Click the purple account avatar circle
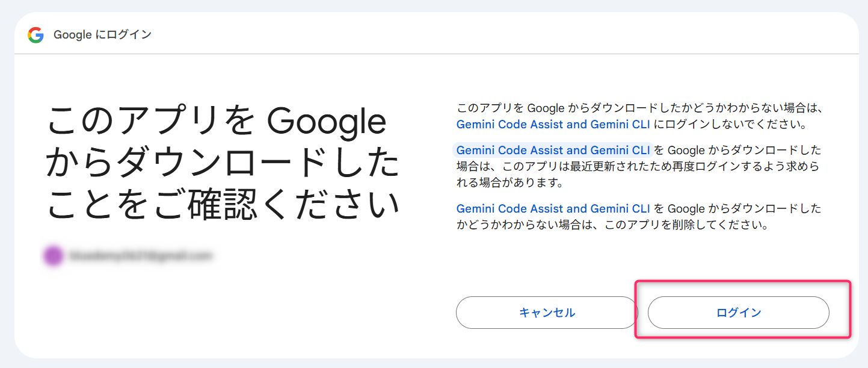This screenshot has width=868, height=368. 52,256
